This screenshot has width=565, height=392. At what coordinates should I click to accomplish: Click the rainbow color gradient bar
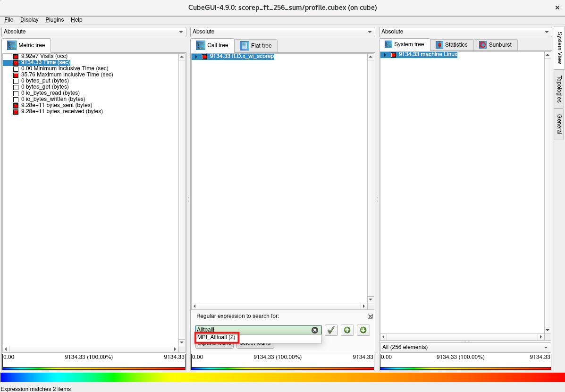click(x=282, y=377)
